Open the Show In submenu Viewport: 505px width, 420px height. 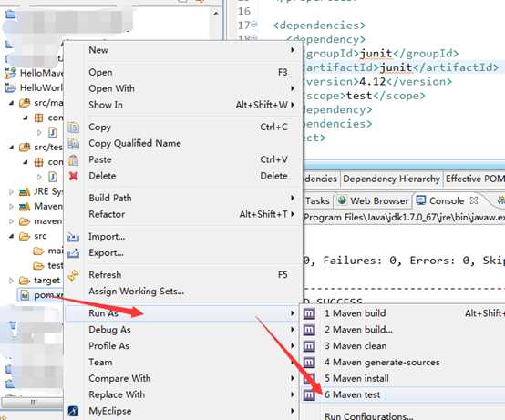pyautogui.click(x=183, y=105)
